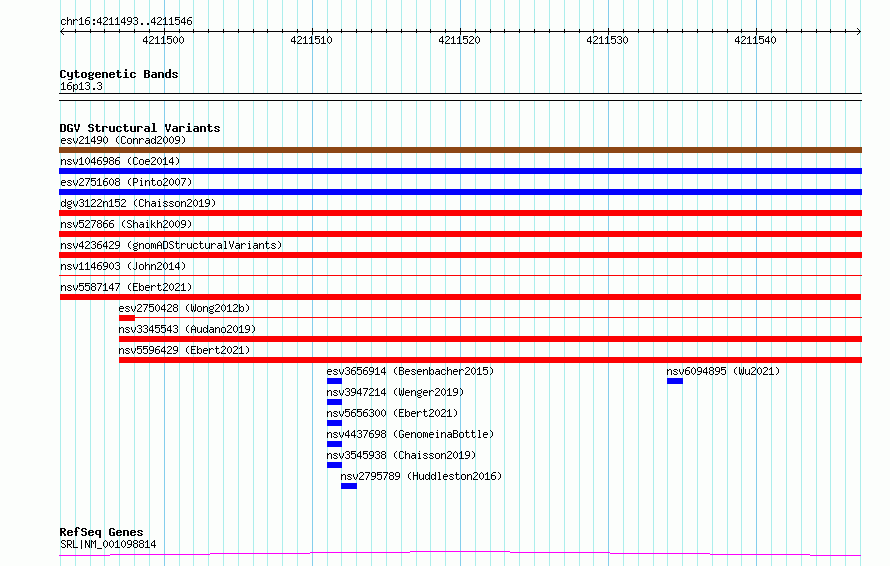890x566 pixels.
Task: Open nsv5596429 (Ebert2021) label
Action: [x=184, y=350]
